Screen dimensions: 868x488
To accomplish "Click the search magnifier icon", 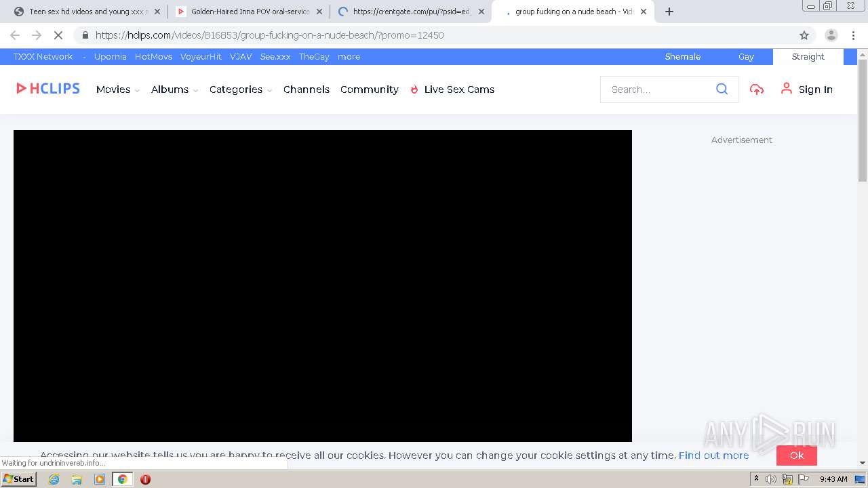I will (722, 89).
